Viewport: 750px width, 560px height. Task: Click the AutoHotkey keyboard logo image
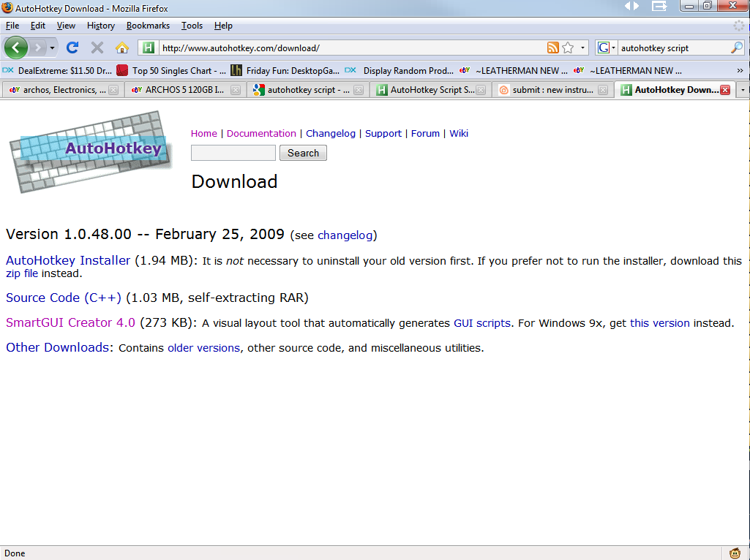pos(91,152)
